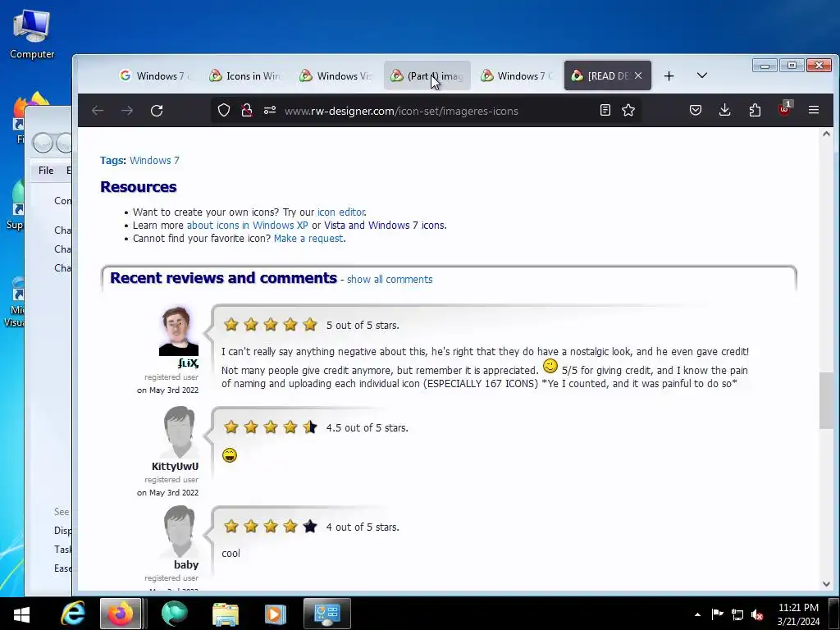Click the 5 out of 5 stars rating text

[x=363, y=326]
